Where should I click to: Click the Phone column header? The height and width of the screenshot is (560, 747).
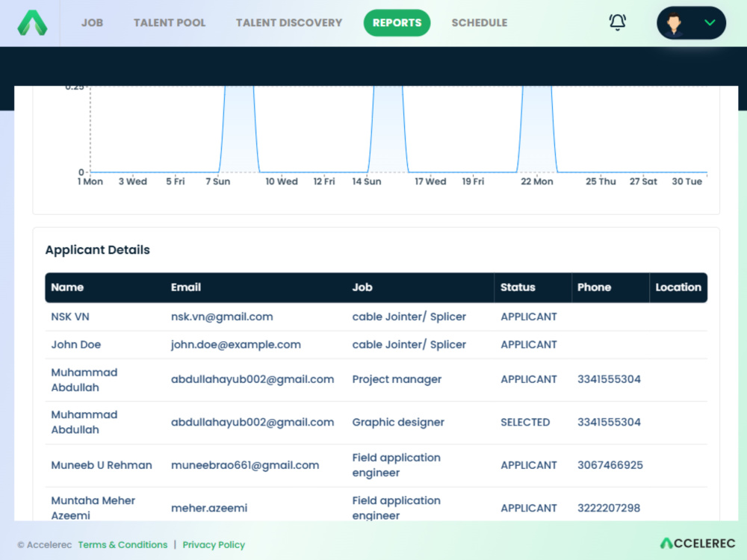click(x=594, y=287)
